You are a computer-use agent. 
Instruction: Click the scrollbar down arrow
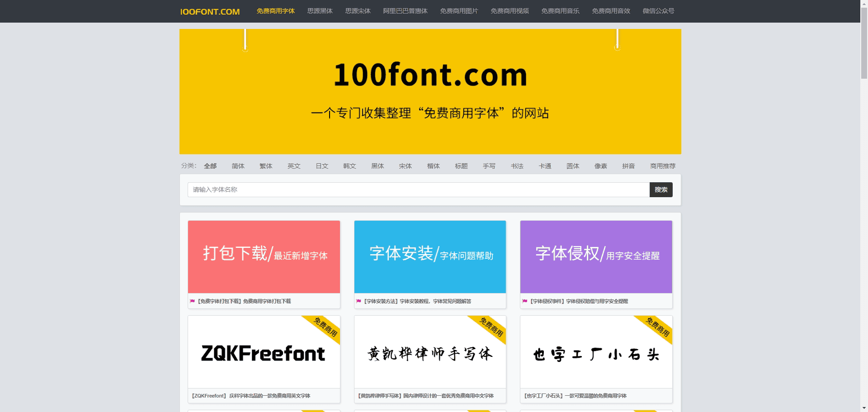pyautogui.click(x=864, y=408)
